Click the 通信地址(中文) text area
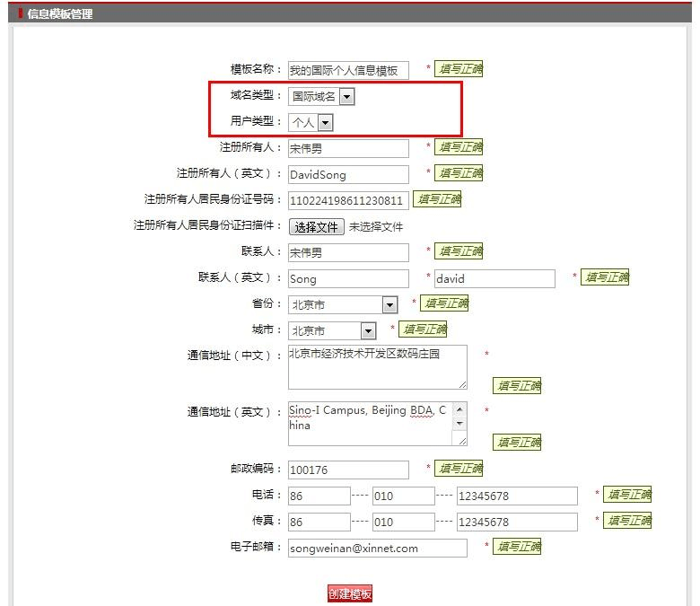Viewport: 700px width, 606px height. click(x=377, y=367)
